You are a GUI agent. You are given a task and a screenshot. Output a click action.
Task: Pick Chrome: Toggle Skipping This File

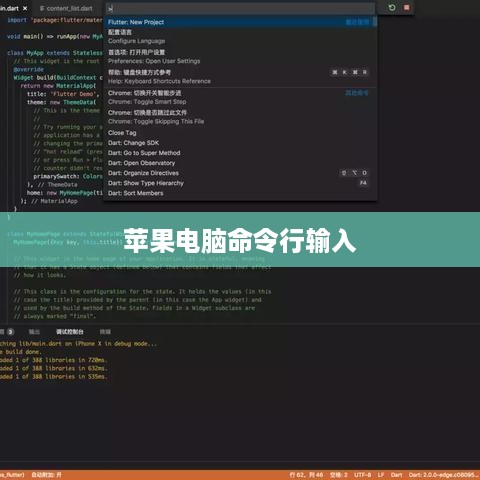point(240,117)
